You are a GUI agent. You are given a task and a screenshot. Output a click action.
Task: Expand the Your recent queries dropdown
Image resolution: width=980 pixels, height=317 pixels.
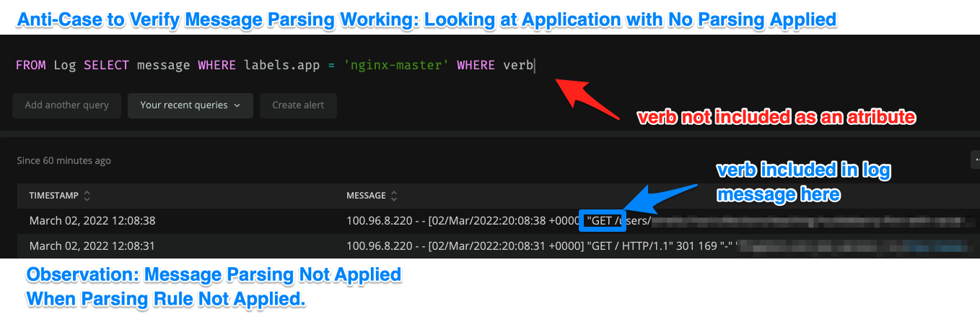tap(190, 105)
